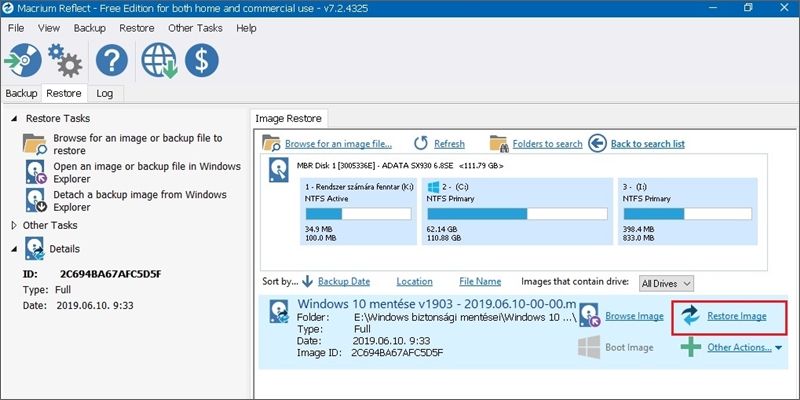
Task: Sort images by Backup Date
Action: (343, 282)
